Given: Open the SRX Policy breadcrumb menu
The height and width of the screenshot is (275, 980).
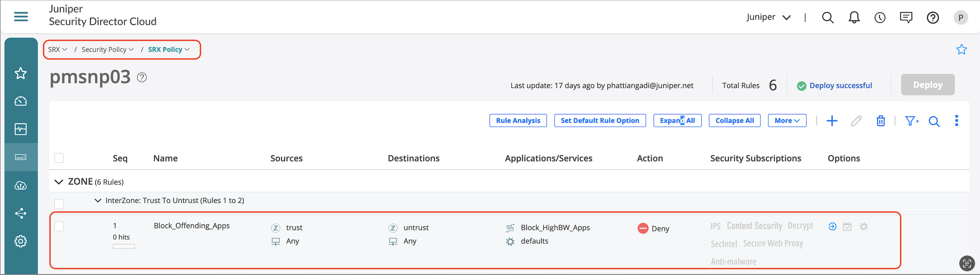Looking at the screenshot, I should 168,50.
